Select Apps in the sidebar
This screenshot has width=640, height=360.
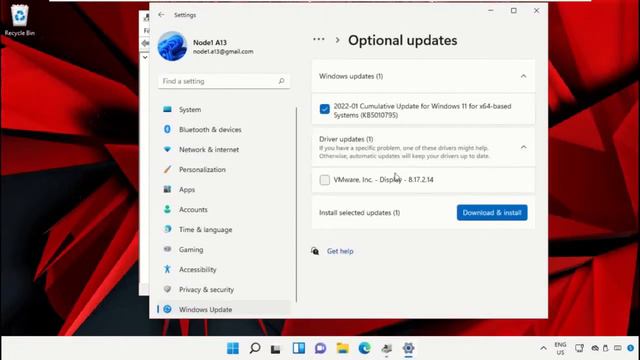224,189
